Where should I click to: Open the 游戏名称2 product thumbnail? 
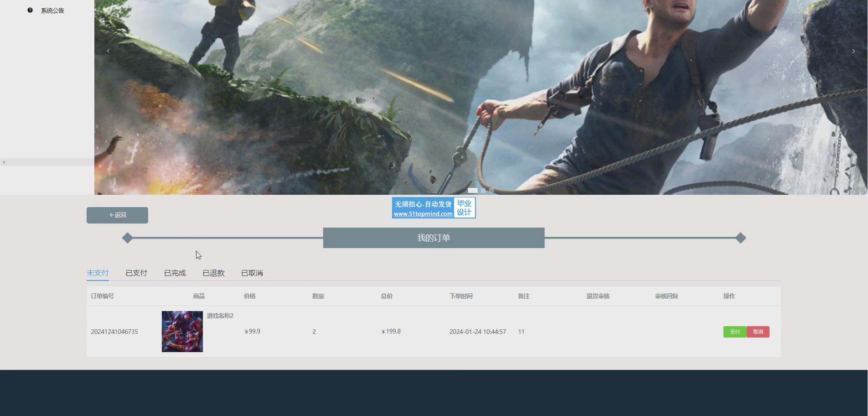182,332
